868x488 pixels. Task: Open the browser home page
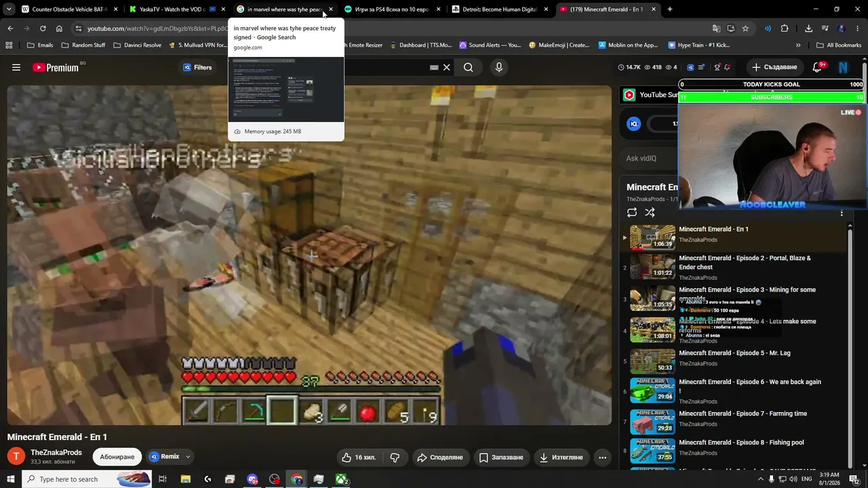pos(59,28)
